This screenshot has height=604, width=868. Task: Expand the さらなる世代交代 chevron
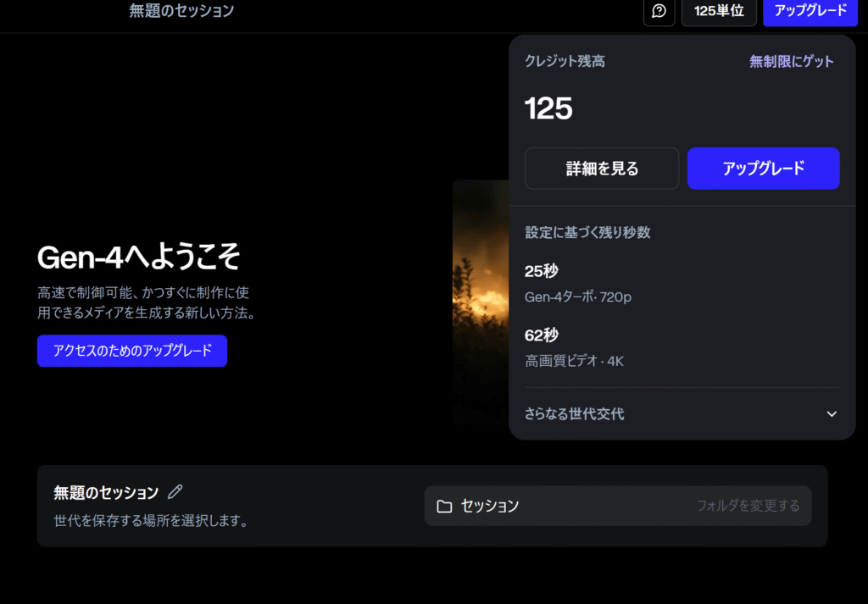click(x=832, y=413)
